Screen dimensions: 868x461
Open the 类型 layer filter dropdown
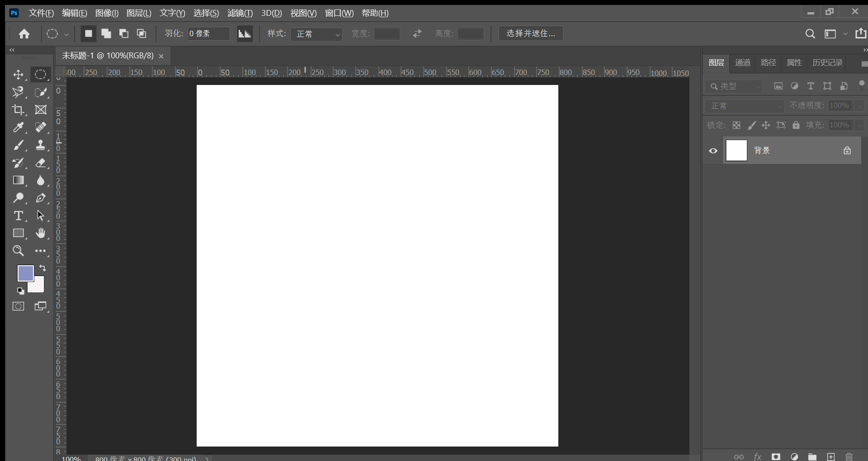coord(734,86)
